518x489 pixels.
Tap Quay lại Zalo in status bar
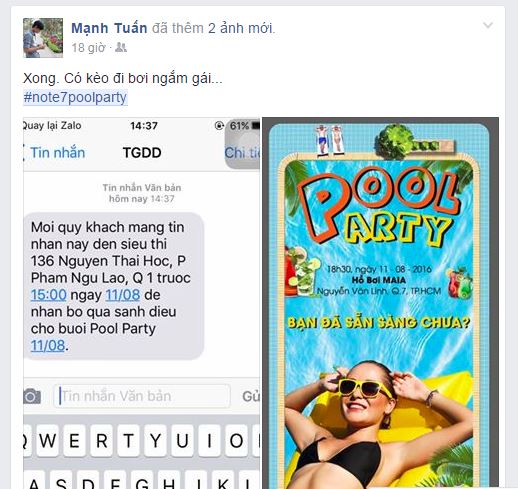(52, 126)
